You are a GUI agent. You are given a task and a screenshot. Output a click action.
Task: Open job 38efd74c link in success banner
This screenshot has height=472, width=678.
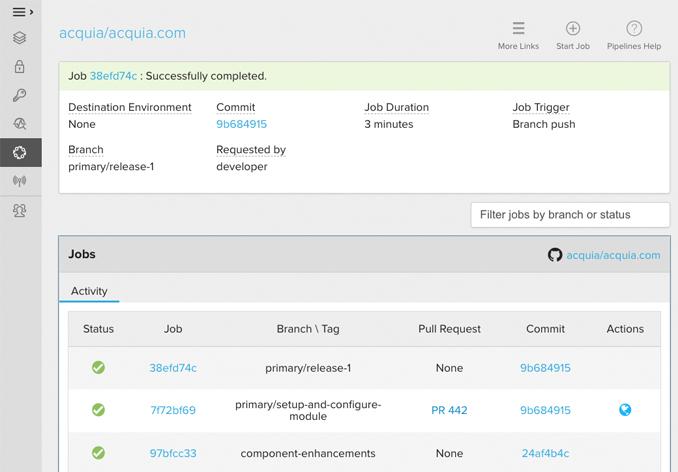[113, 76]
